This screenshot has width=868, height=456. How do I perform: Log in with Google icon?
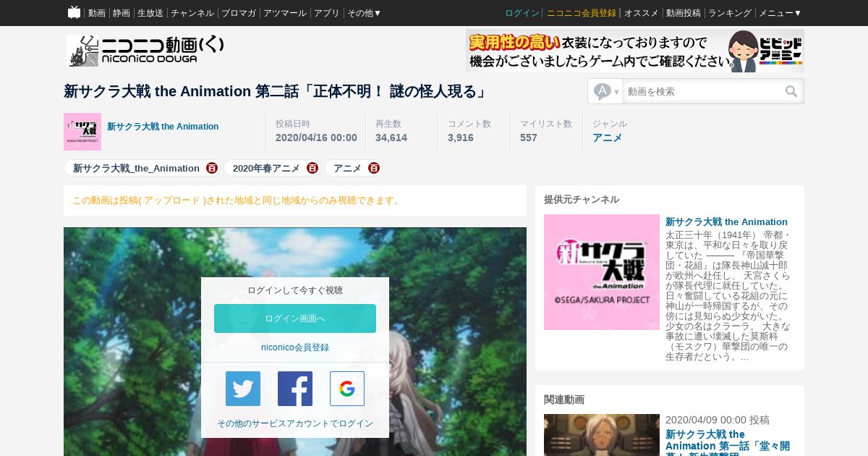347,389
